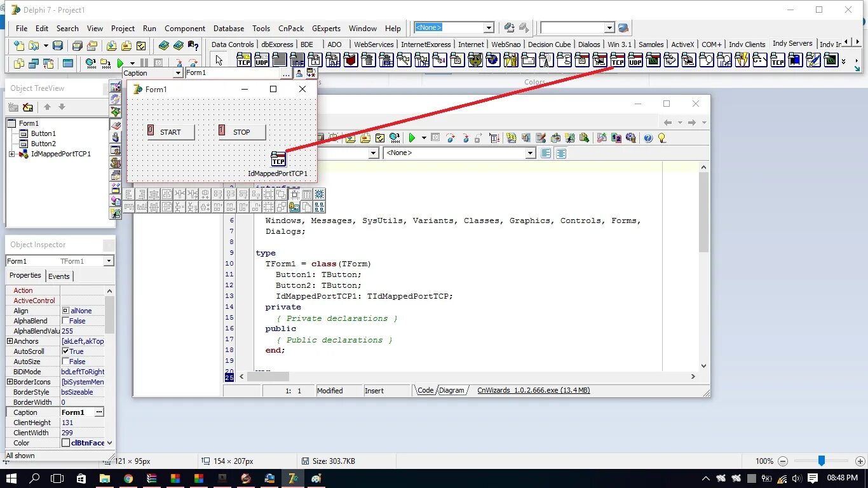Click the code editor vertical scrollbar thumb
Viewport: 868px width, 488px height.
pyautogui.click(x=703, y=212)
